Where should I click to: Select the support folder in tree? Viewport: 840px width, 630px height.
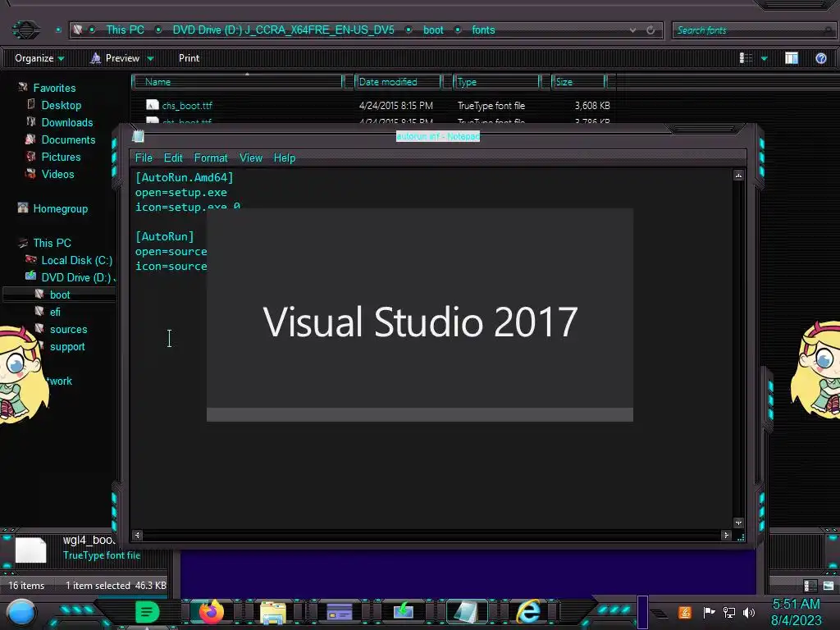(67, 346)
